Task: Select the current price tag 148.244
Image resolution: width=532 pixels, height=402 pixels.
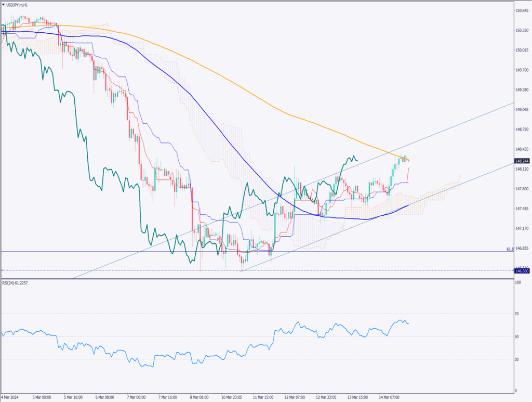Action: pos(521,162)
